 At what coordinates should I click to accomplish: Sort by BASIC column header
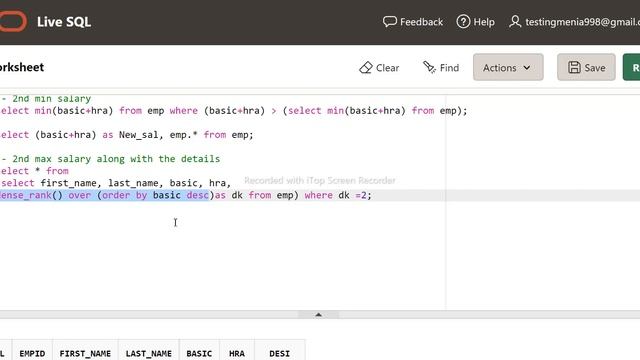[199, 353]
